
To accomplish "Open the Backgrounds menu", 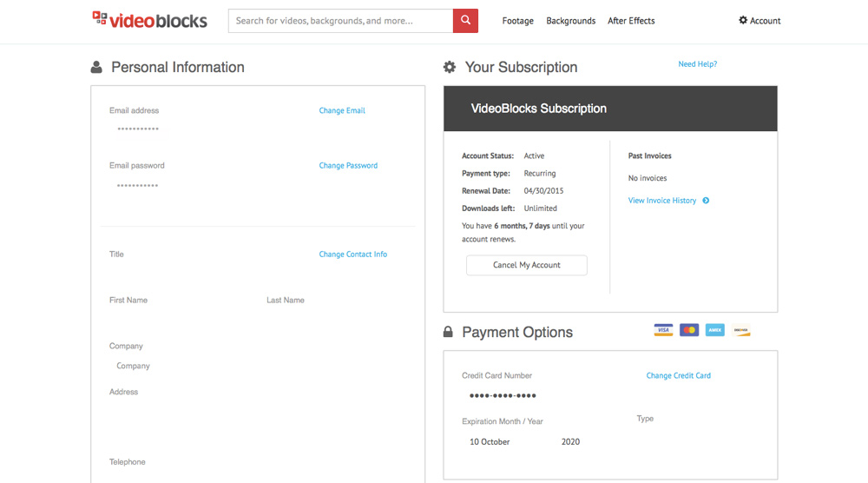I will [x=571, y=21].
